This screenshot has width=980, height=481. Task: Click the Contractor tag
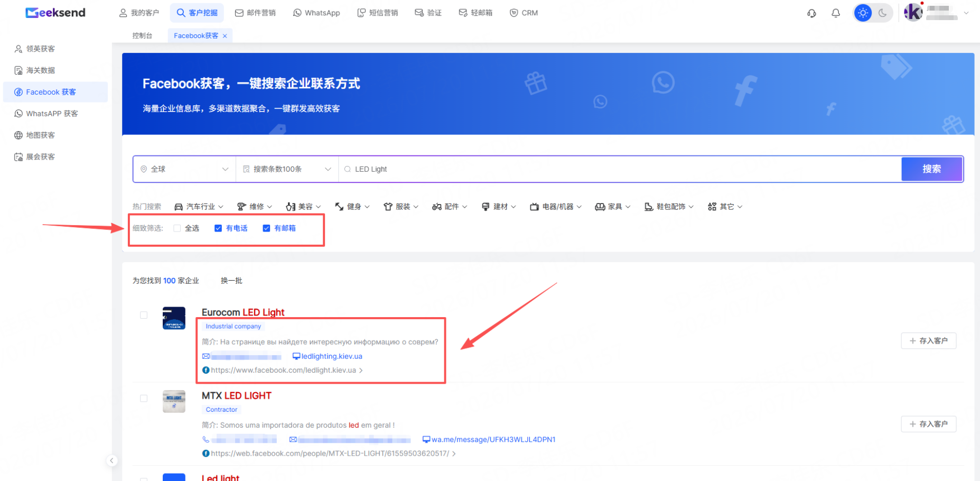tap(221, 410)
